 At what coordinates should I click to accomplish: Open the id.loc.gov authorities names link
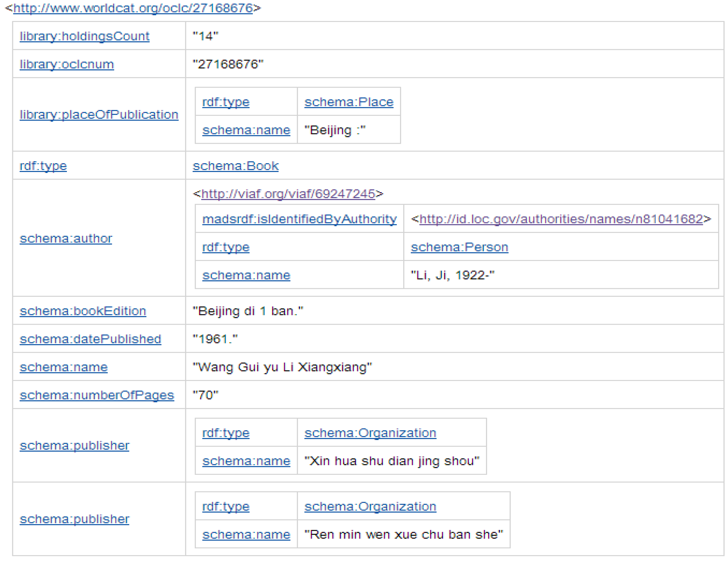(x=561, y=219)
